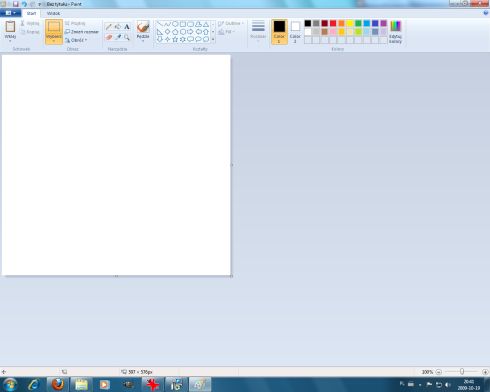Choose the Rectangle shape

(x=183, y=24)
